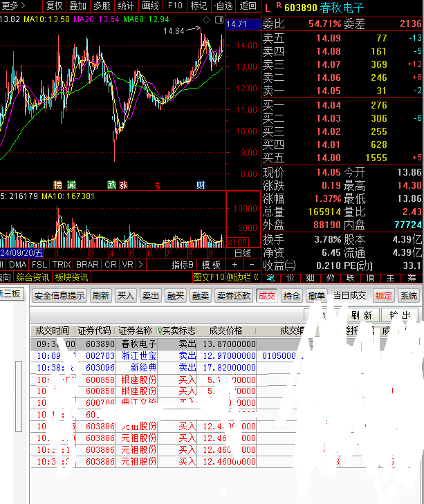This screenshot has height=504, width=424.
Task: Click the 日线 daily period label
Action: [243, 253]
